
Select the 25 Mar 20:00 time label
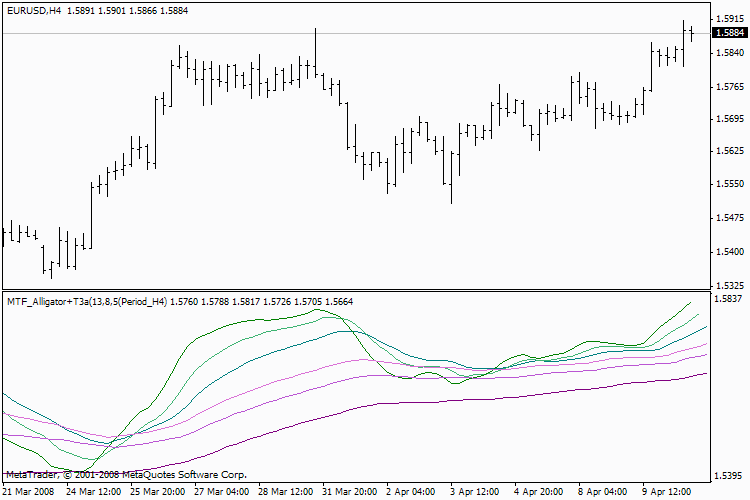[157, 492]
